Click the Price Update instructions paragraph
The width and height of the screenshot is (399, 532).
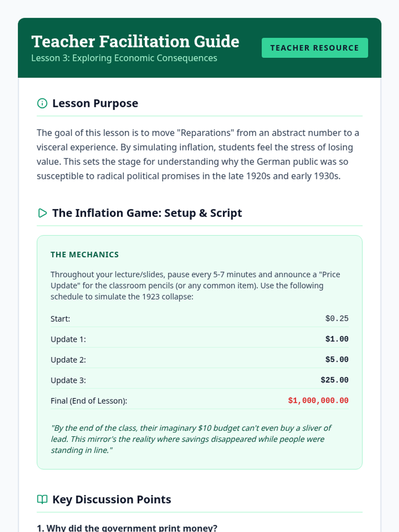point(196,286)
